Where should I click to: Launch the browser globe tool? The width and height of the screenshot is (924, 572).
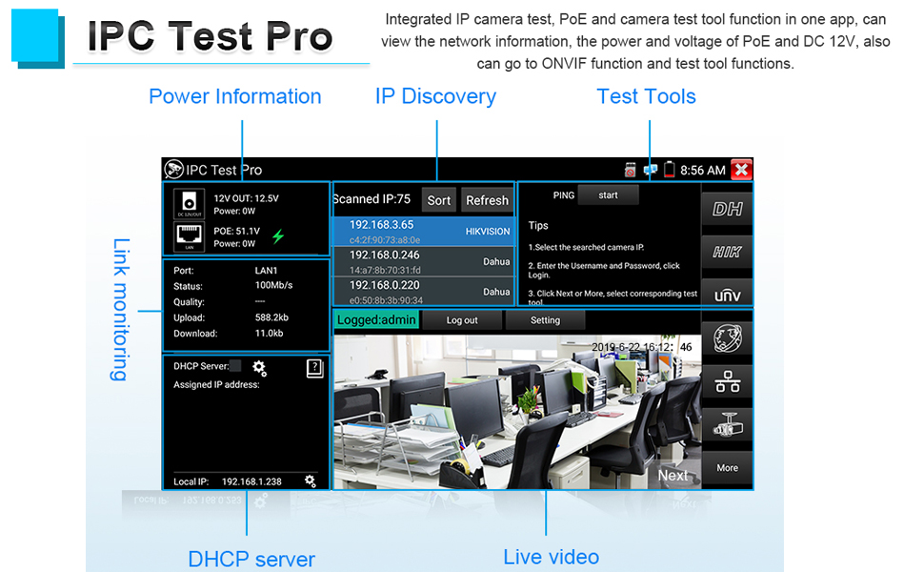coord(727,338)
